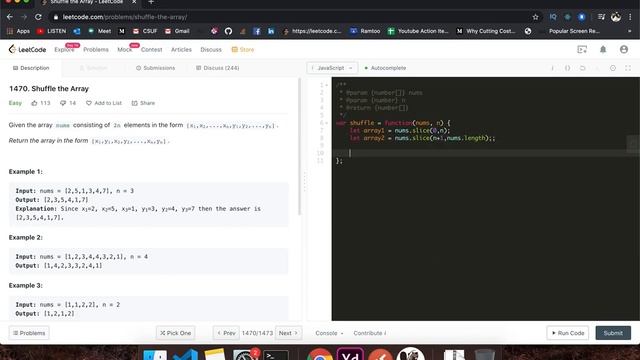Open the playground icon in header
This screenshot has height=360, width=640.
[582, 49]
